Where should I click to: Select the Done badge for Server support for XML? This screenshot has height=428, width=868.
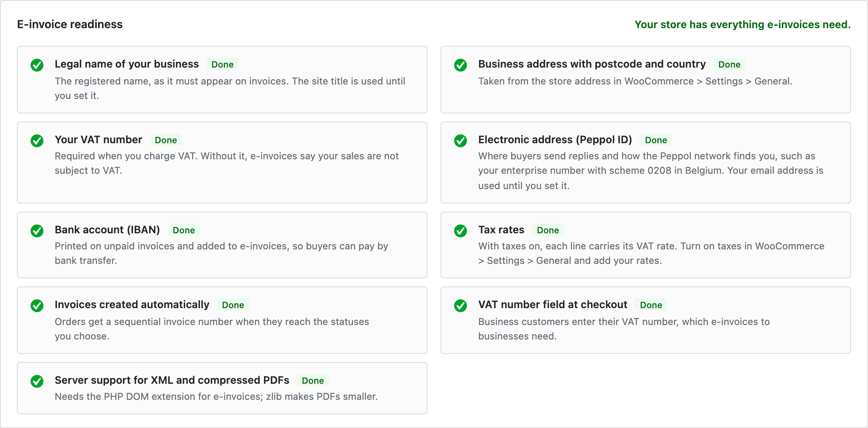[x=313, y=381]
